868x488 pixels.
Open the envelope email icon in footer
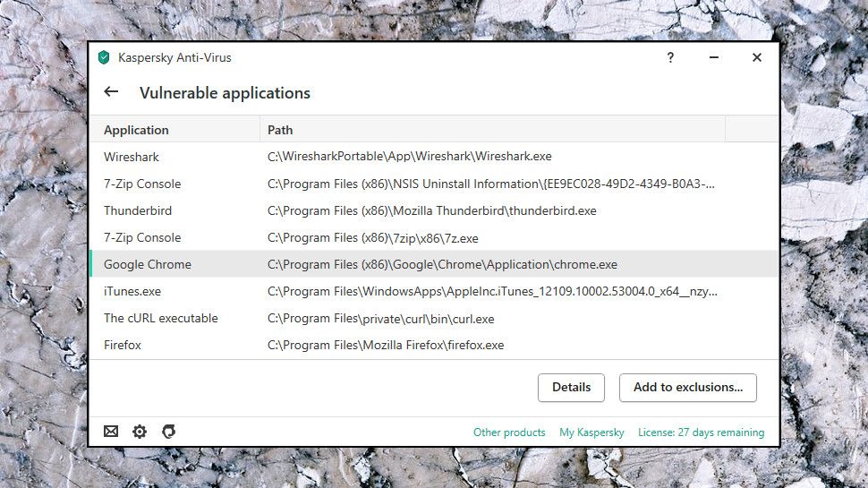tap(111, 431)
